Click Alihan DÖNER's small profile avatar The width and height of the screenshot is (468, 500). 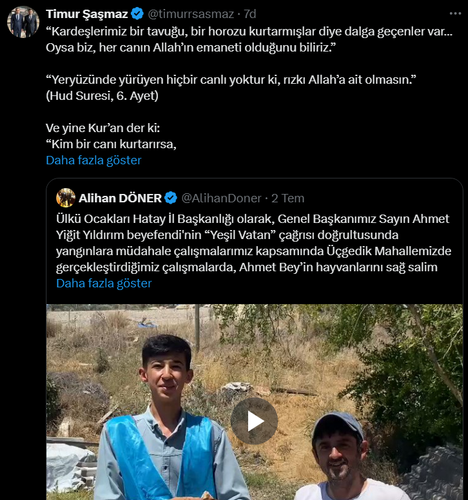pyautogui.click(x=66, y=198)
